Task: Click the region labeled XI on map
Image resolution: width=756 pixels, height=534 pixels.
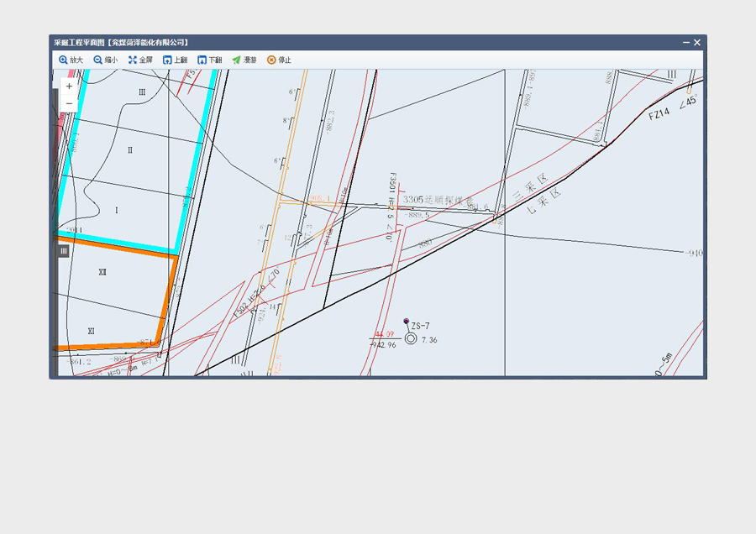Action: point(92,331)
